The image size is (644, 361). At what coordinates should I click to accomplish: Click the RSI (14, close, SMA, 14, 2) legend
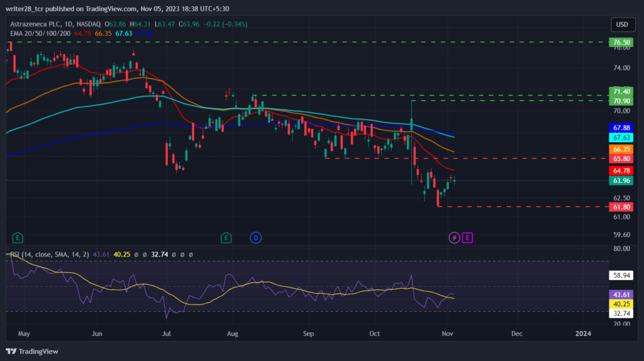tap(49, 255)
